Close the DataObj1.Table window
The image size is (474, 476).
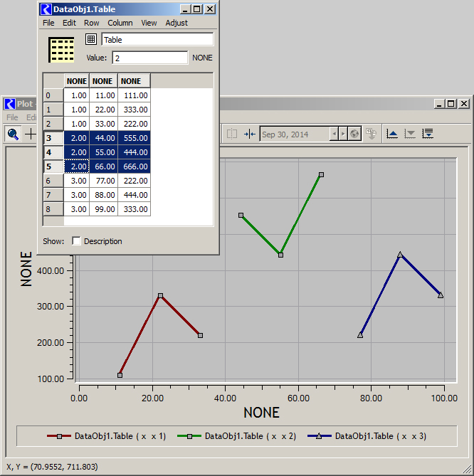pos(210,9)
